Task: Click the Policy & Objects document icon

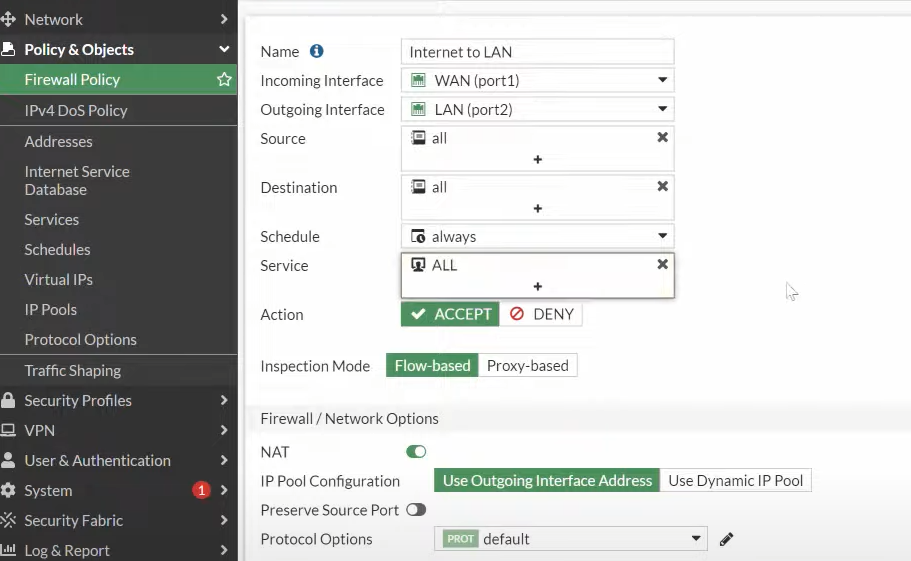Action: tap(8, 49)
